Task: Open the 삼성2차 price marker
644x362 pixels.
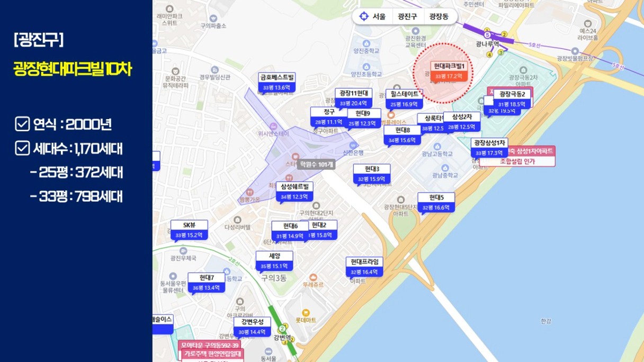Action: tap(462, 121)
